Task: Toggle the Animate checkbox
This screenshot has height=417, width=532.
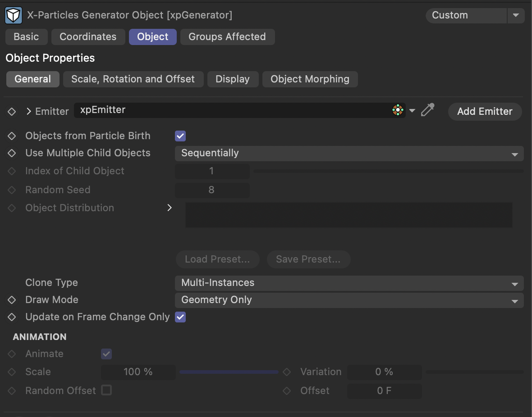Action: (106, 354)
